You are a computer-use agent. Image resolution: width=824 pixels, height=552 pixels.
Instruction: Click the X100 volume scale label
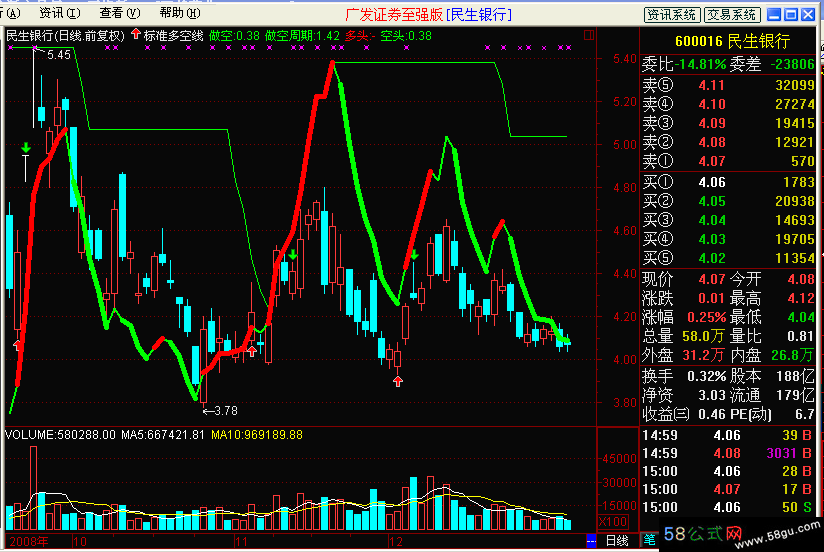[613, 522]
